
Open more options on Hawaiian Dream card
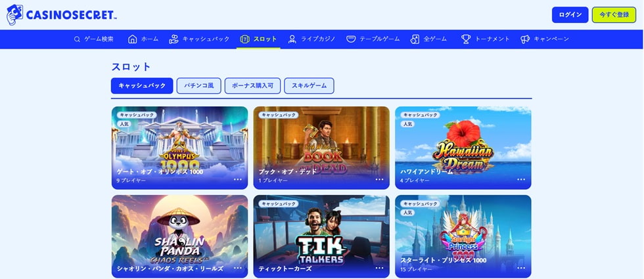pos(521,179)
